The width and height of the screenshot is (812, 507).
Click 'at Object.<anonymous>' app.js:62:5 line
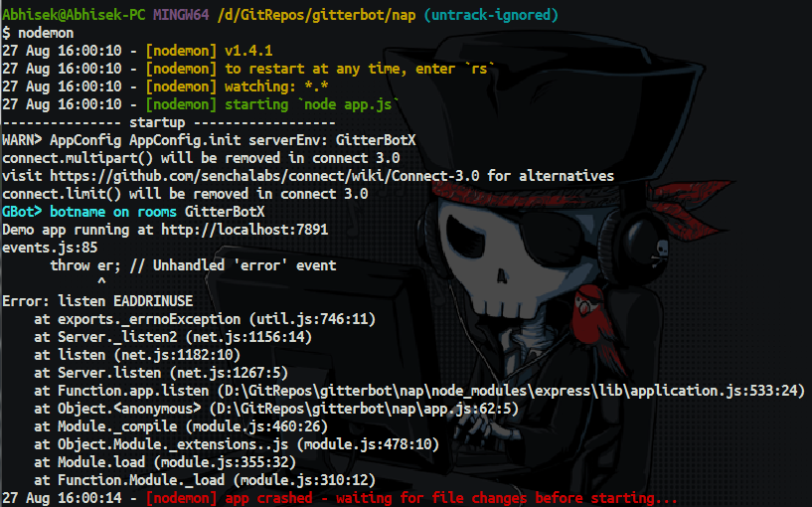coord(276,410)
